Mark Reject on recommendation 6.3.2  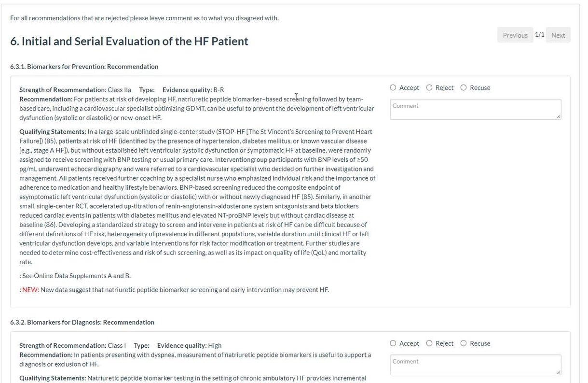(429, 343)
